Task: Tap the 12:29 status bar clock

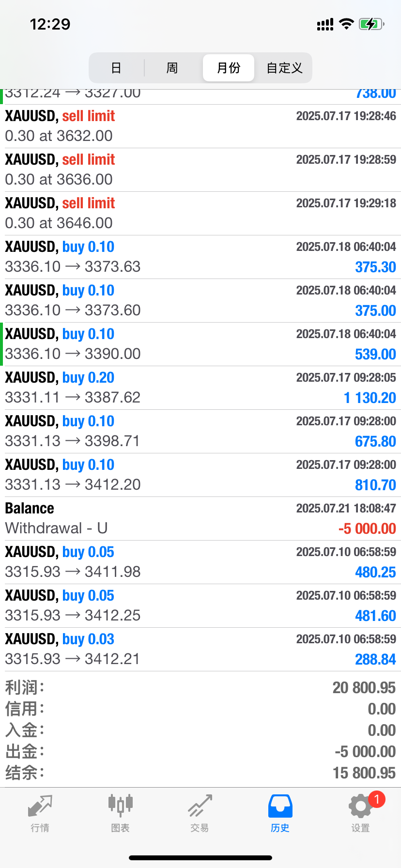Action: (50, 24)
